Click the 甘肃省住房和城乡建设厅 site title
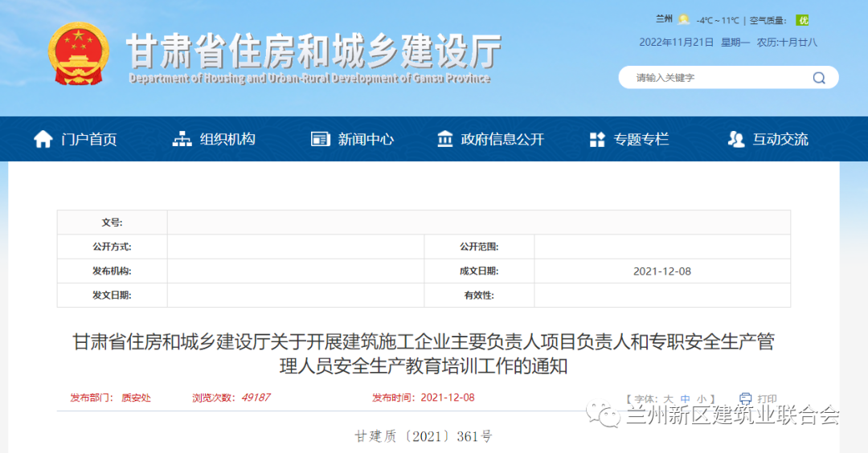868x453 pixels. click(x=314, y=51)
